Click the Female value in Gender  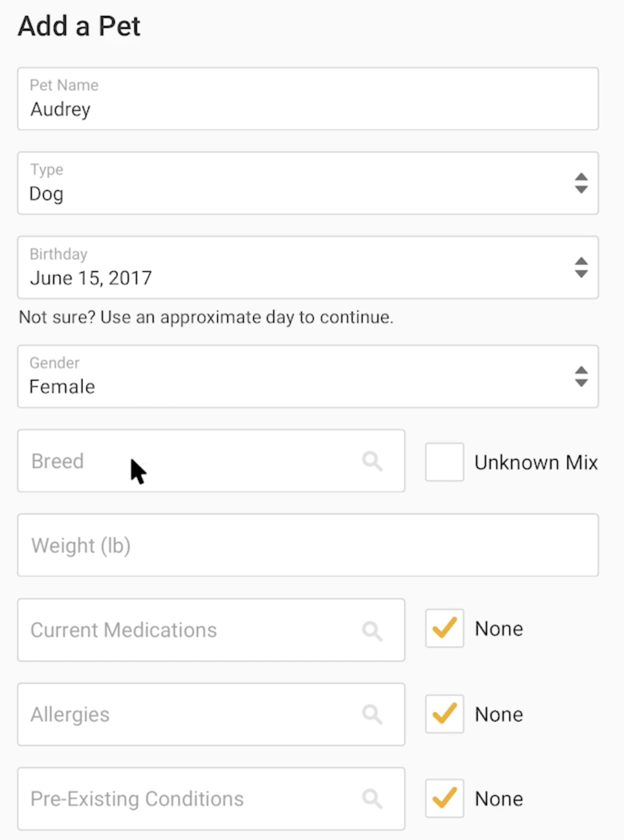62,387
